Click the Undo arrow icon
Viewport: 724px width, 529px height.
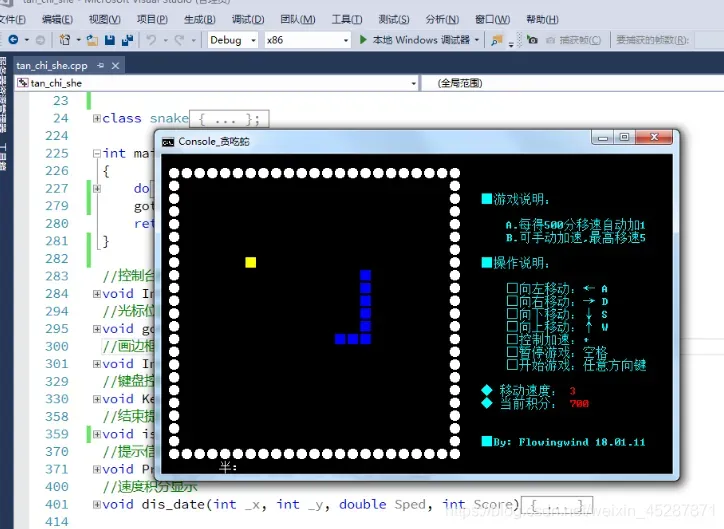pyautogui.click(x=152, y=40)
